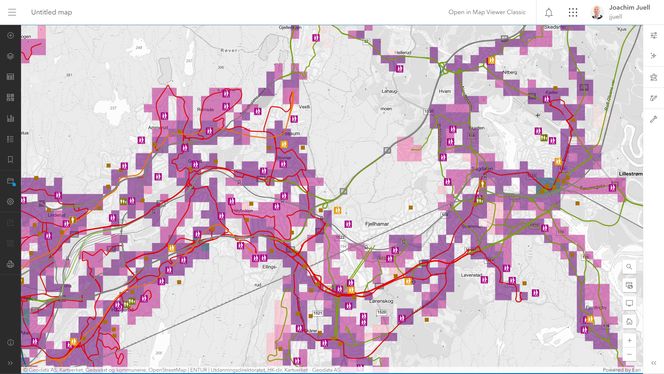
Task: Open the Properties sliders icon on right toolbar
Action: pyautogui.click(x=653, y=36)
